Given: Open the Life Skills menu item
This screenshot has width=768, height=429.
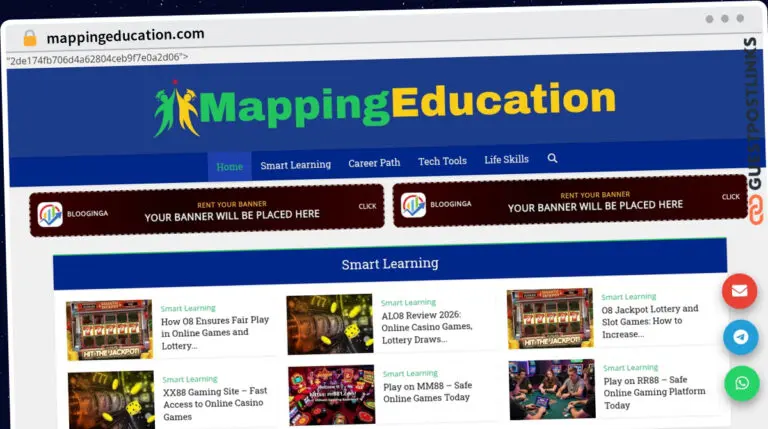Looking at the screenshot, I should click(x=506, y=159).
